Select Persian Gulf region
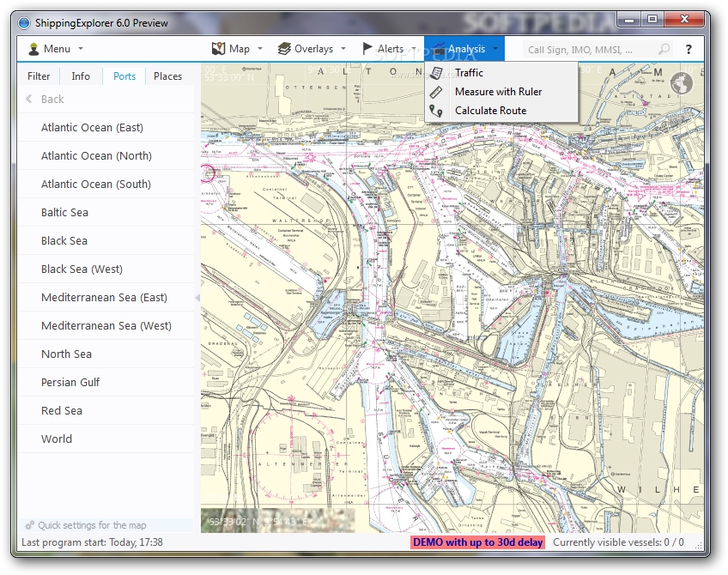The width and height of the screenshot is (728, 575). pos(106,383)
